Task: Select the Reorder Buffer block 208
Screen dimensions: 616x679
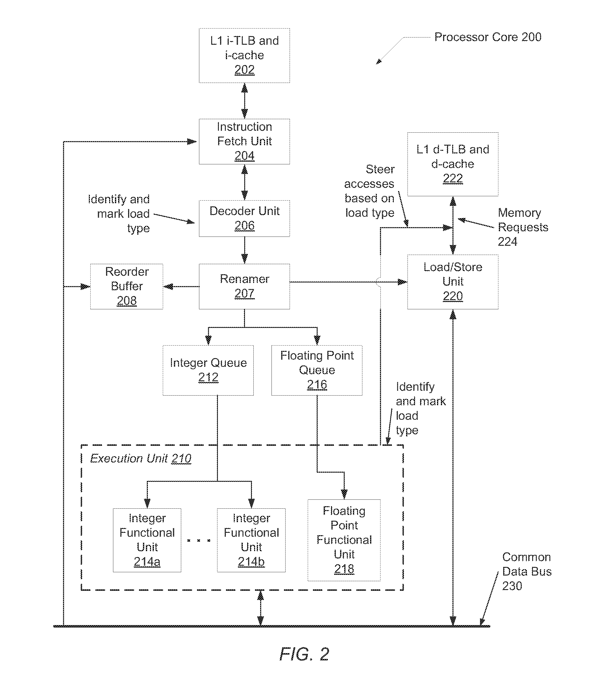Action: click(113, 281)
